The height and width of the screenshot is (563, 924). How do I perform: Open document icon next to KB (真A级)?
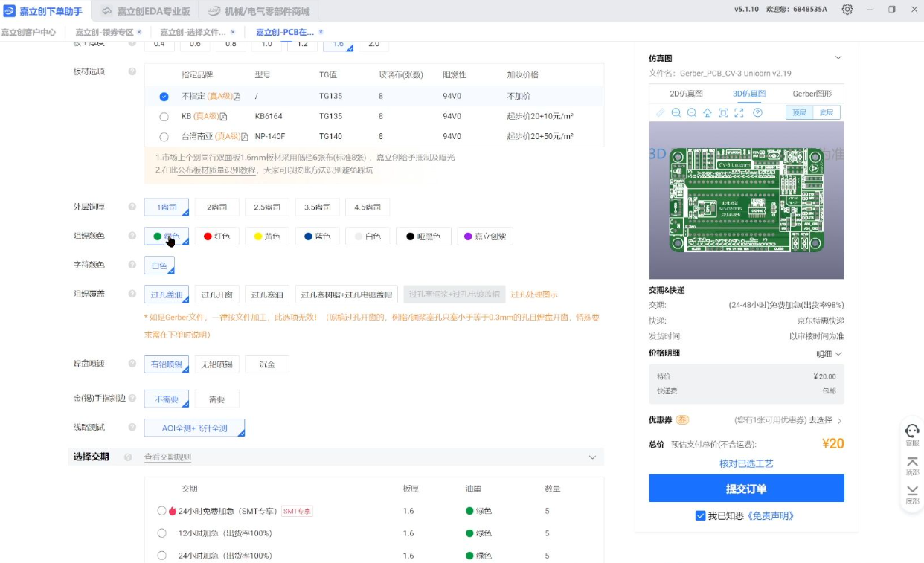(x=223, y=117)
